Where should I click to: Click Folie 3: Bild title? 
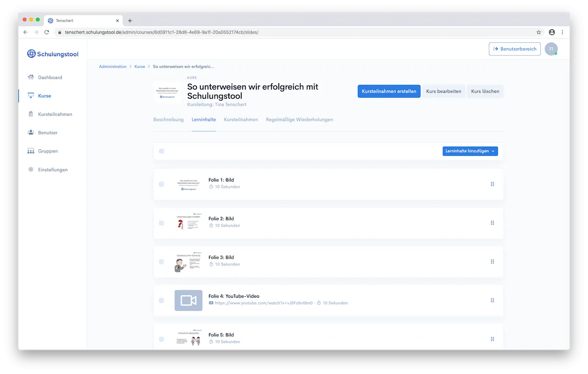click(x=221, y=257)
